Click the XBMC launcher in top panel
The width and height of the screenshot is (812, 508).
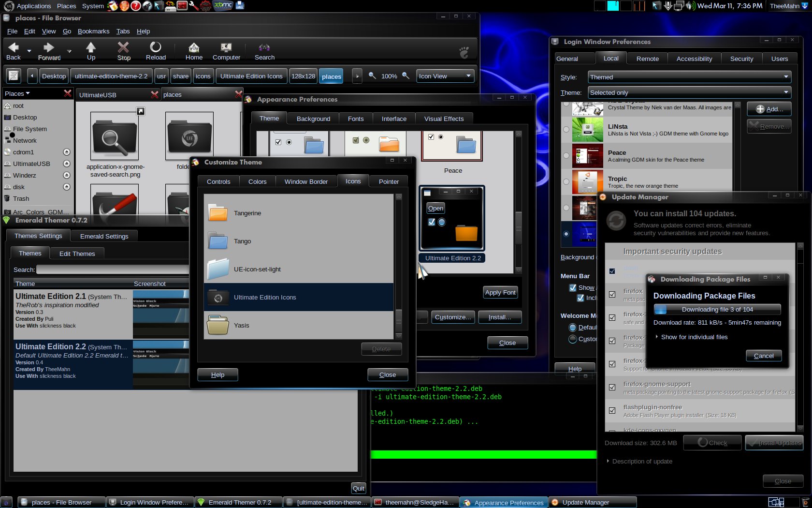(223, 5)
